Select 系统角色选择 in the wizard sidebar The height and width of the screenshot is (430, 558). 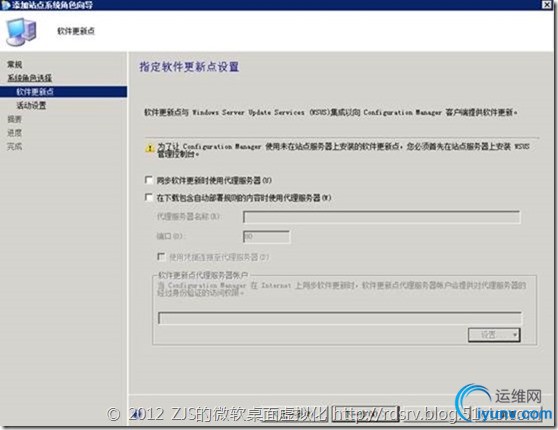[x=30, y=78]
